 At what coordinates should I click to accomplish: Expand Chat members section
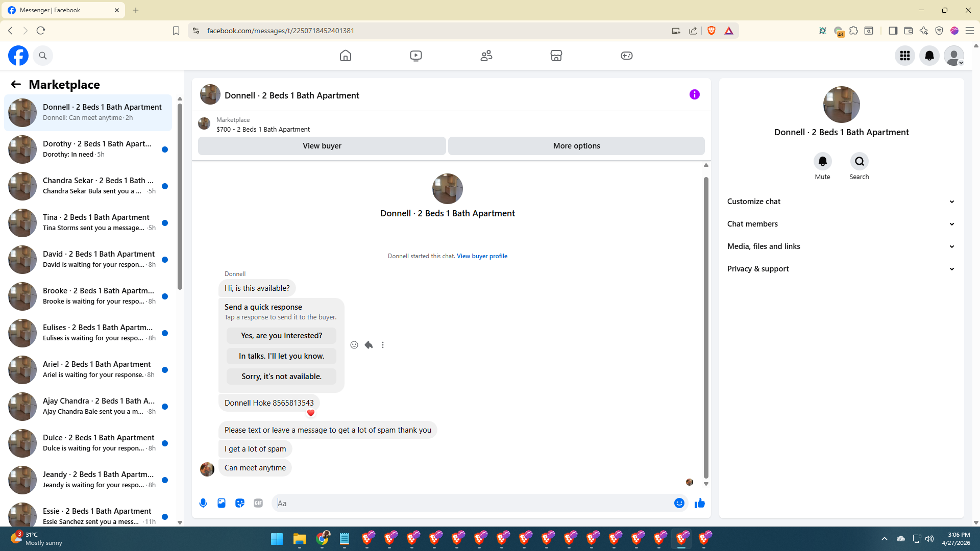[841, 224]
